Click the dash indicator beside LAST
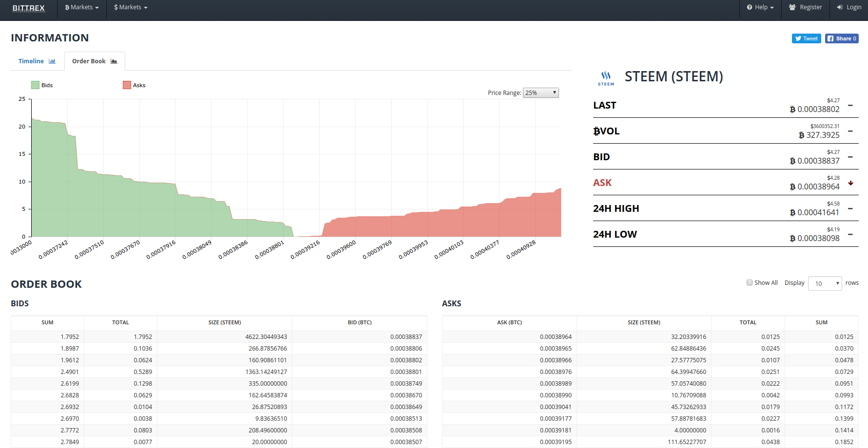Screen dimensions: 868x448 pos(850,105)
